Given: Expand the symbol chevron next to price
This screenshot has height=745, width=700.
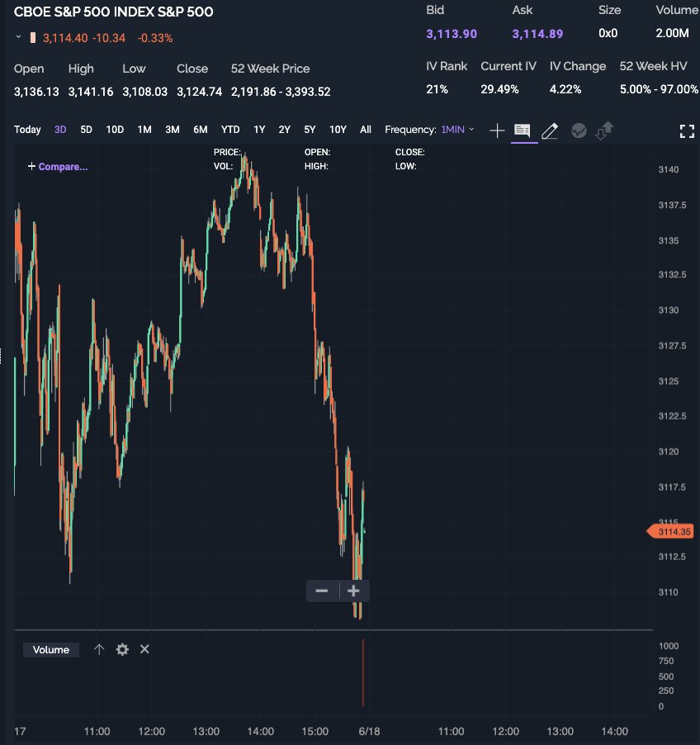Looking at the screenshot, I should (18, 37).
